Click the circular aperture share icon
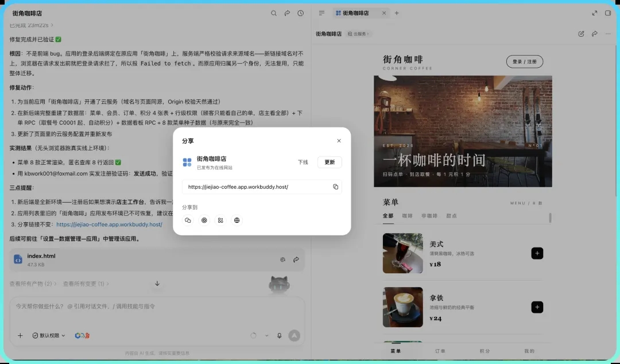The width and height of the screenshot is (620, 364). (204, 220)
